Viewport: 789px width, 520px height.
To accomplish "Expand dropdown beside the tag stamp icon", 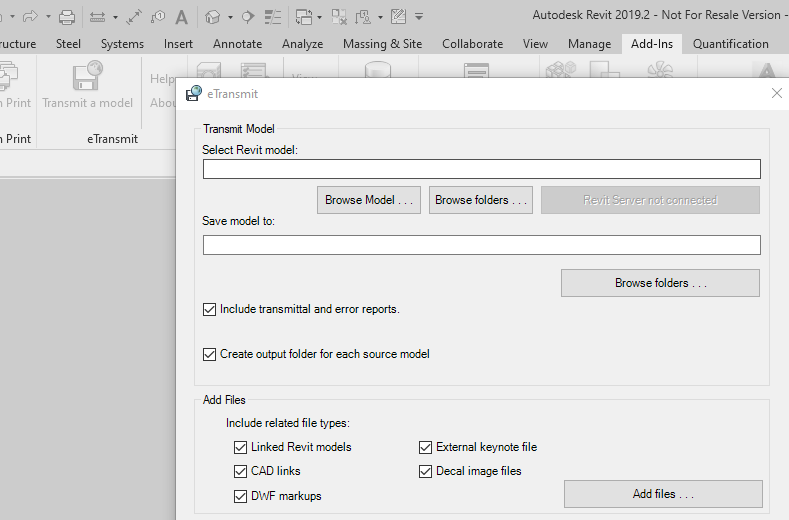I will coord(380,18).
